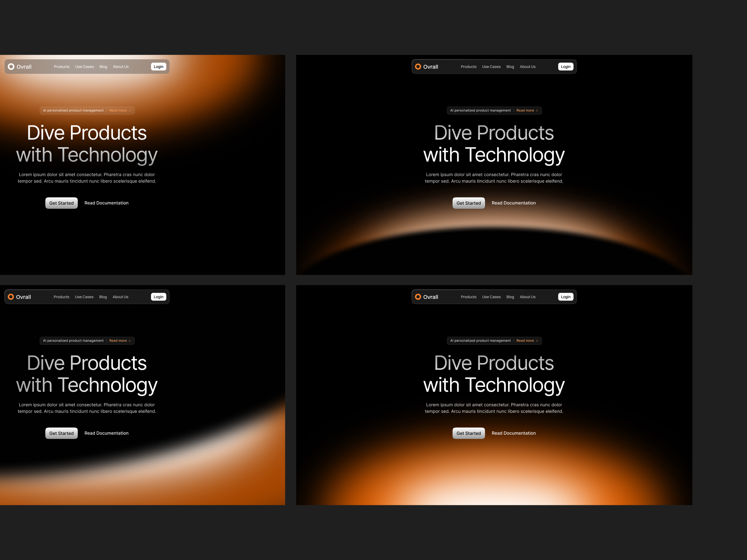
Task: Follow the Read more link in the top-right mockup
Action: pos(525,110)
